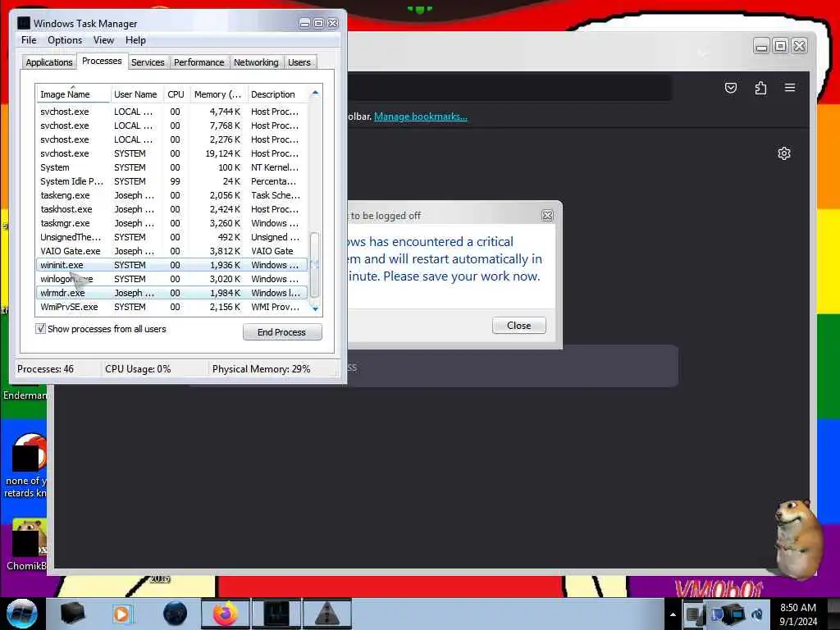Sort processes by Image Name column
This screenshot has width=840, height=630.
click(x=73, y=94)
